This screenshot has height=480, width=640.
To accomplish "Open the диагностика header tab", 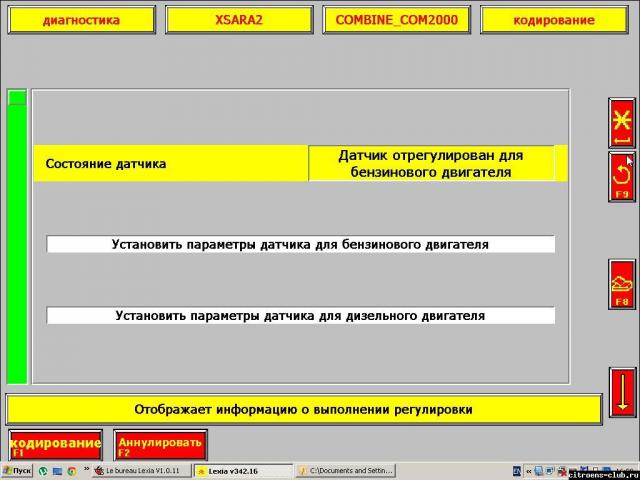I will 82,20.
